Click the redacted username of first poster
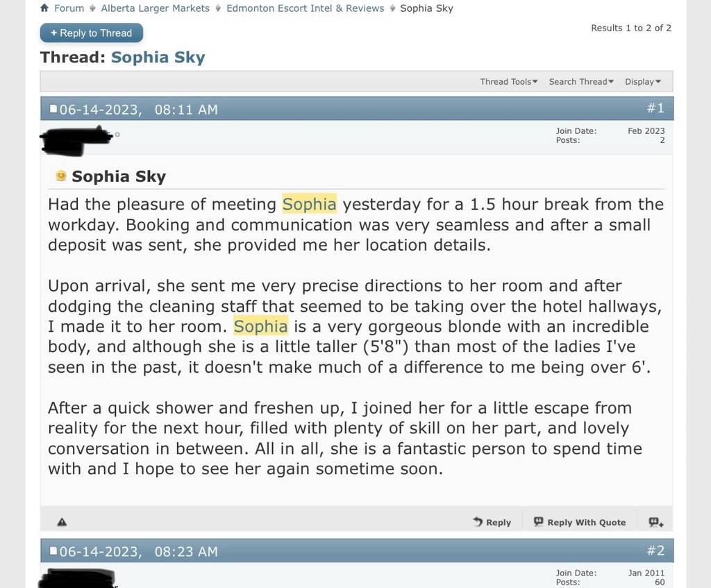This screenshot has height=588, width=711. point(75,140)
